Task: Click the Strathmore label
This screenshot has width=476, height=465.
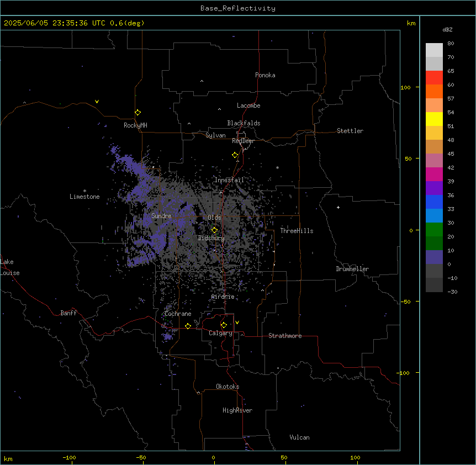Action: pos(285,336)
